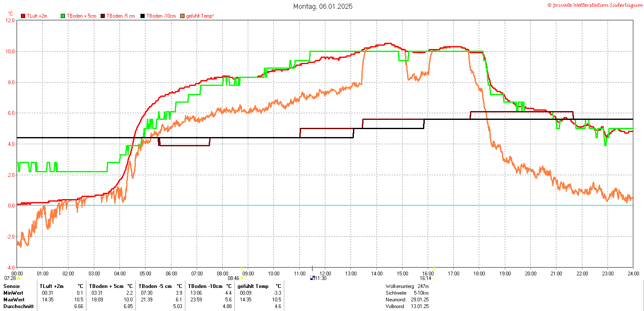Click the MaxWert row label

click(x=14, y=300)
